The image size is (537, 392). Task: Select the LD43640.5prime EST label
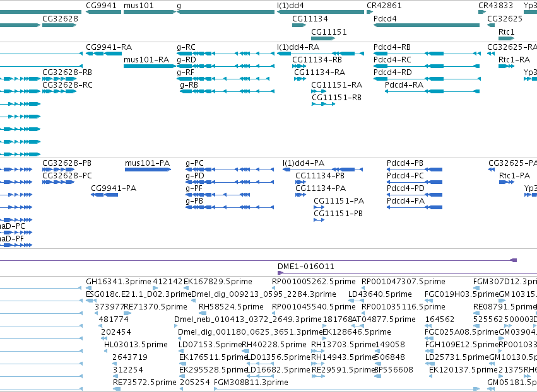[x=380, y=294]
